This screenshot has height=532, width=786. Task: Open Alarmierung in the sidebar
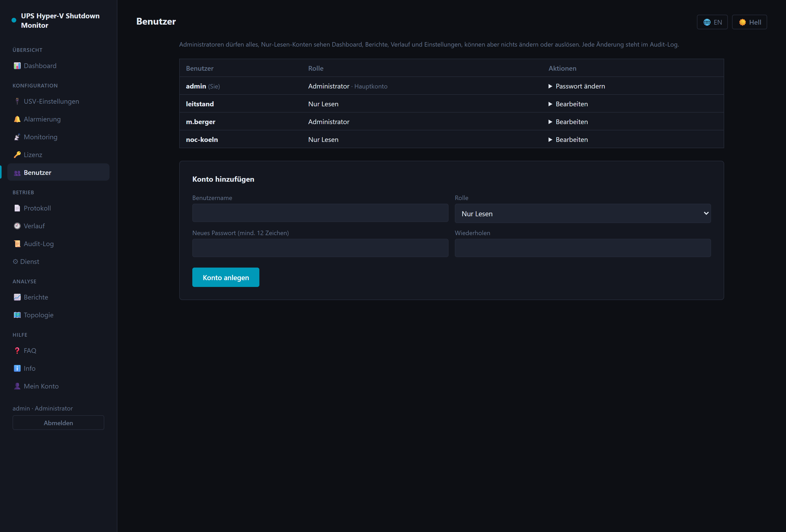pyautogui.click(x=58, y=119)
